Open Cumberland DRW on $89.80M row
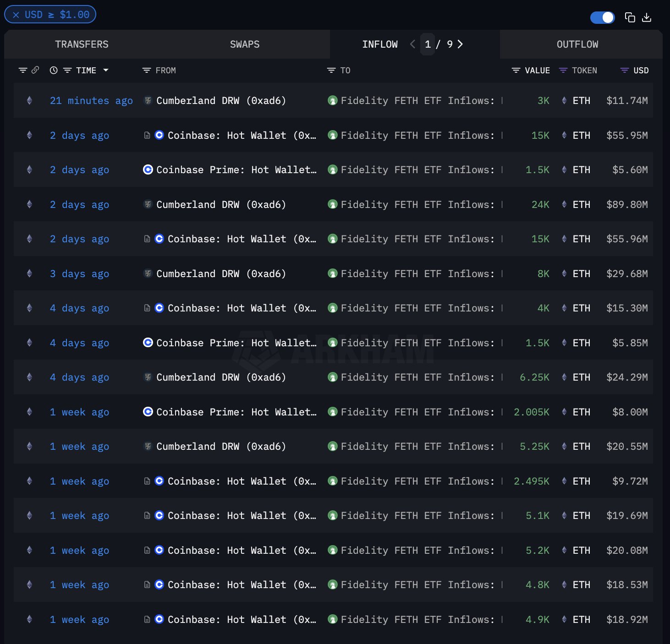The height and width of the screenshot is (644, 670). (x=221, y=205)
